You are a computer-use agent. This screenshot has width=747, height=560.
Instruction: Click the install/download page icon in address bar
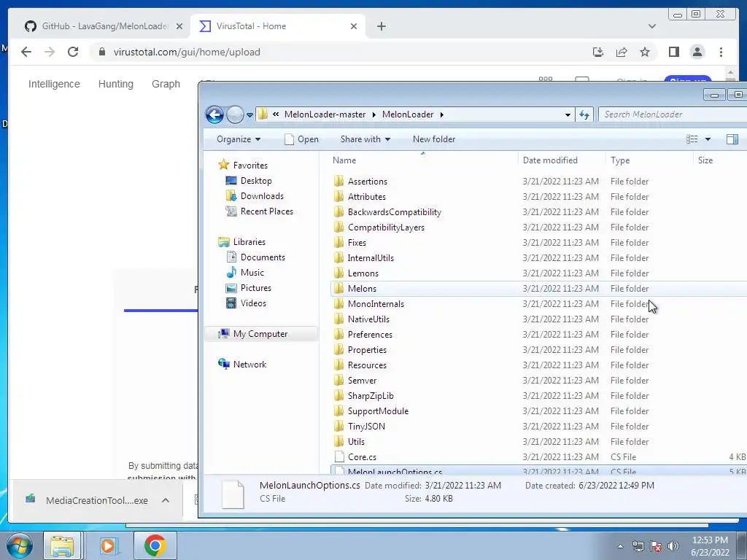(x=598, y=52)
